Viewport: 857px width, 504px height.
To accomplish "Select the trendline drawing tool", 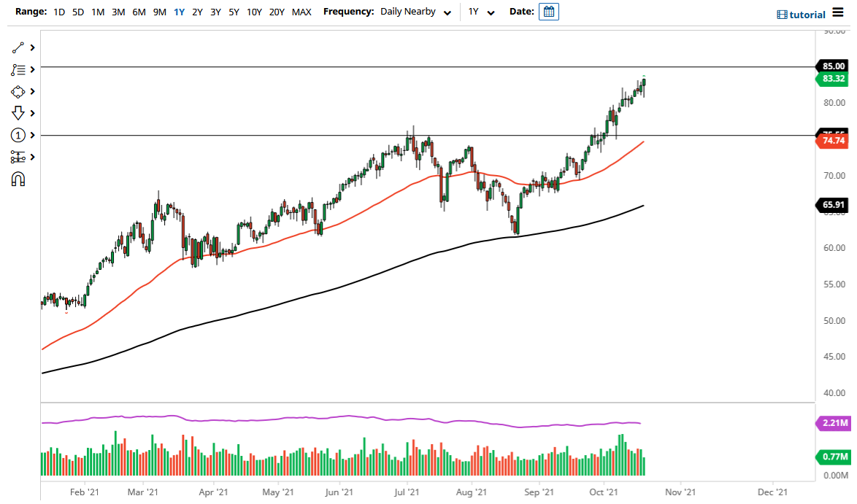I will (x=18, y=47).
